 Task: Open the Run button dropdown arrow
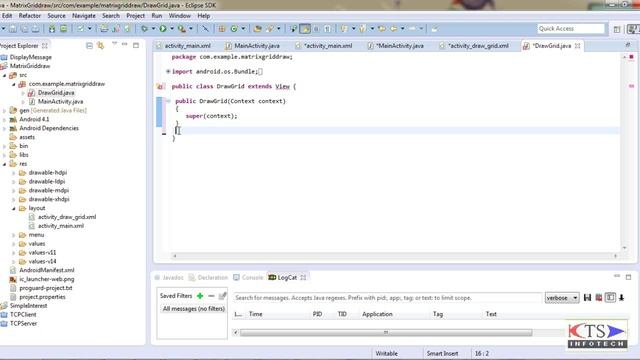172,29
